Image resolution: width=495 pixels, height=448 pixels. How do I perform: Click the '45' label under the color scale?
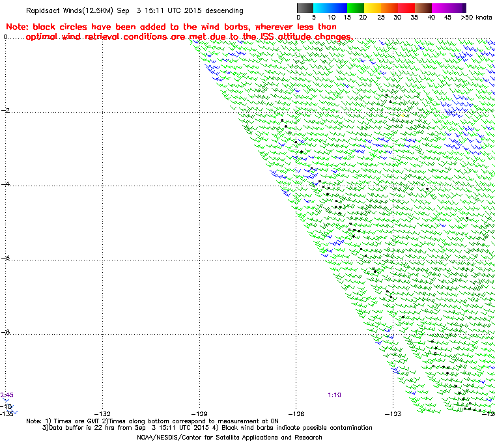pos(447,18)
